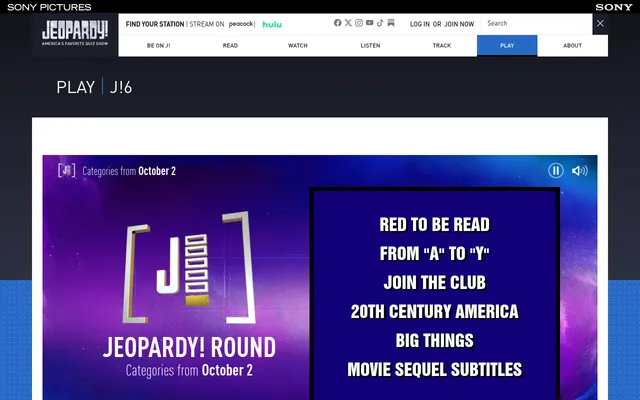Click the SONY logo in top bar
This screenshot has height=400, width=640.
tap(613, 7)
